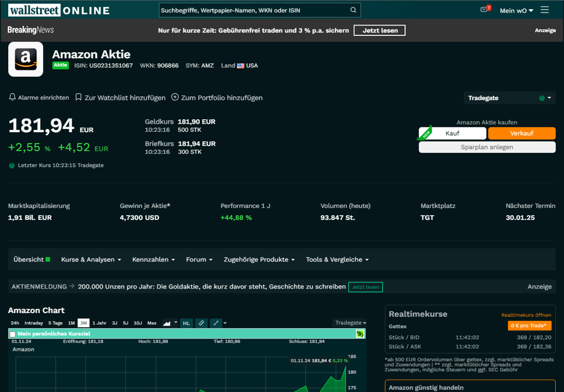Click the green clock icon in Tradegate selector
Screen dimensions: 564x392
(542, 98)
